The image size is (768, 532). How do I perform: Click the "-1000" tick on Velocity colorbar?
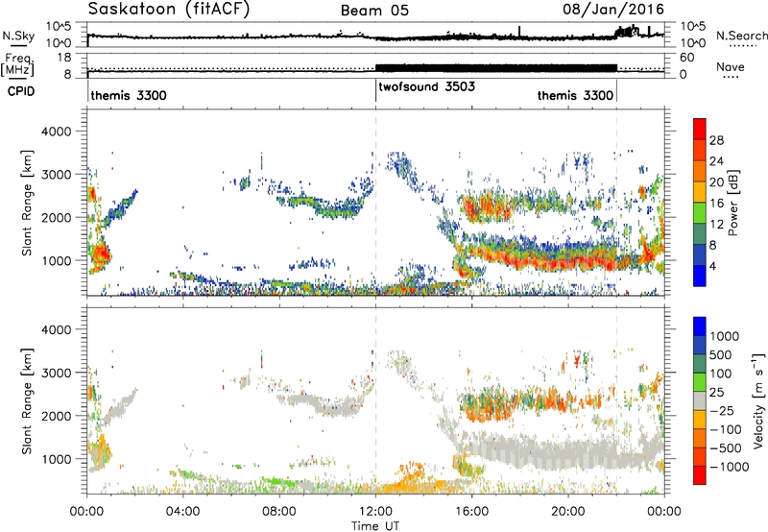click(729, 467)
